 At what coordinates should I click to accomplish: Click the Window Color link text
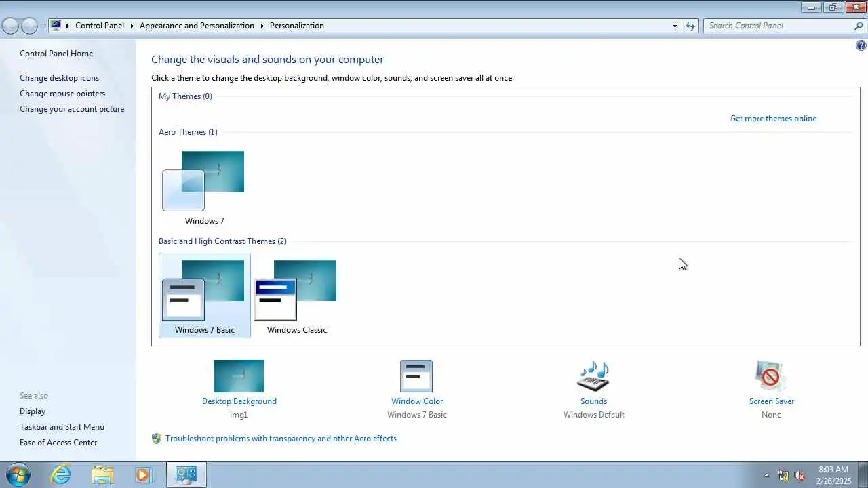click(x=417, y=401)
